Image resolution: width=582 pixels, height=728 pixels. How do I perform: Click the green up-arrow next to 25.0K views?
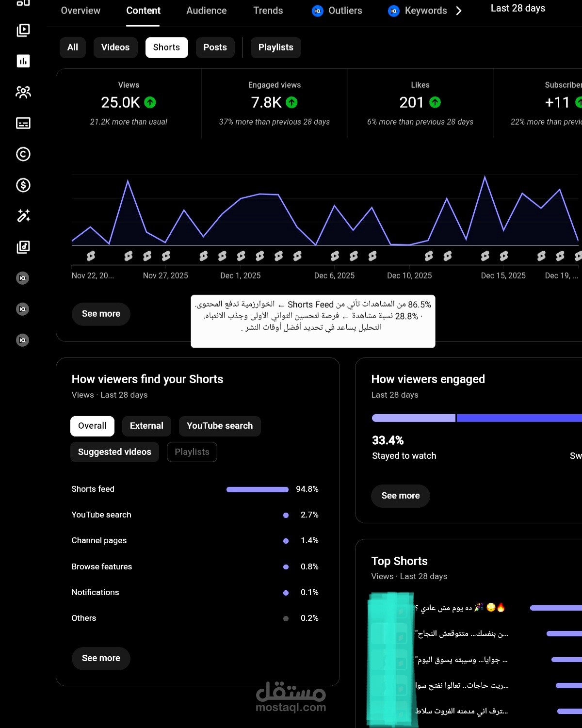pos(150,102)
